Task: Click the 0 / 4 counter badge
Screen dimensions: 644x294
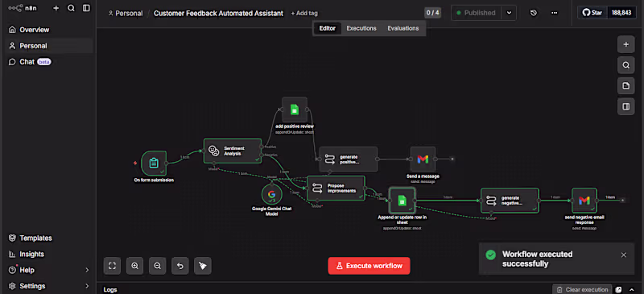Action: tap(432, 13)
